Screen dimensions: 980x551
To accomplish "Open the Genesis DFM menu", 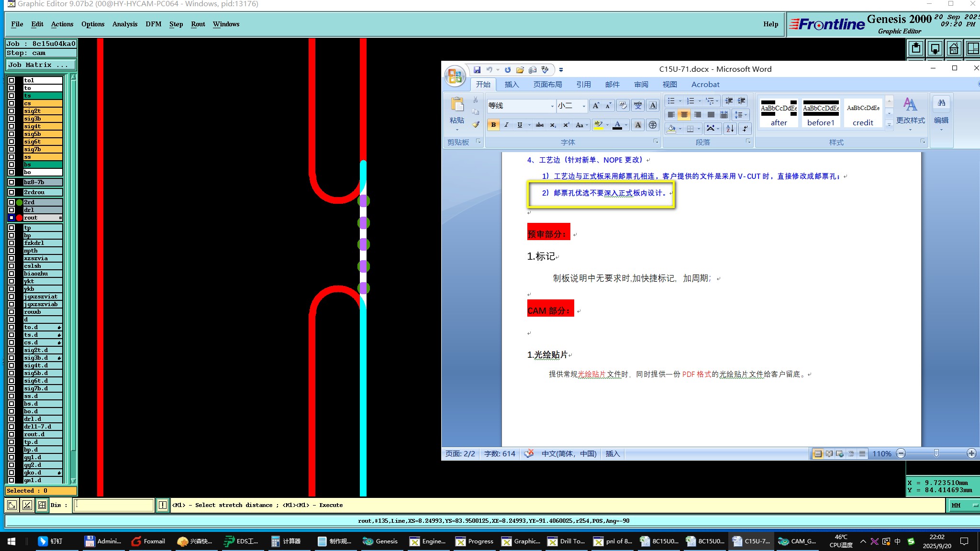I will pos(153,24).
